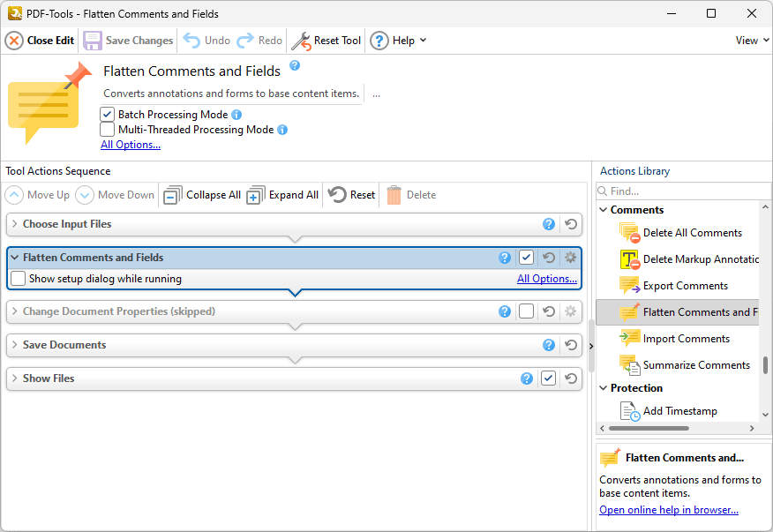Open the View menu

point(752,41)
